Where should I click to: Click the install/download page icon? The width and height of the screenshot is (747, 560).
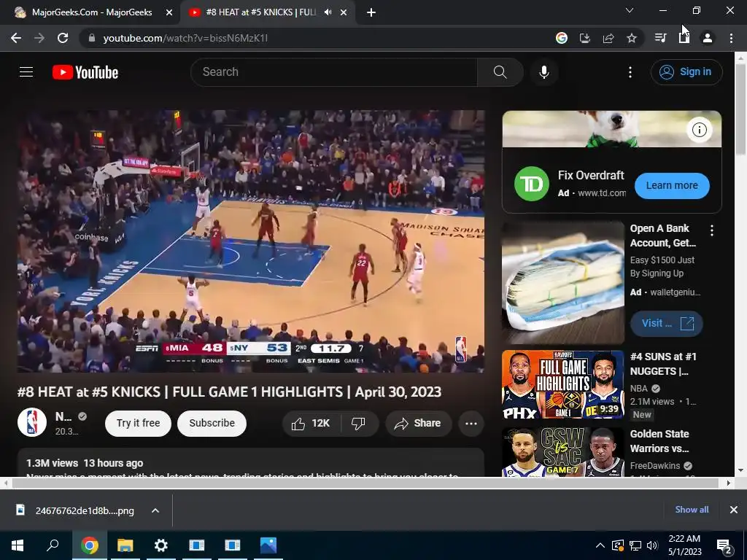585,38
